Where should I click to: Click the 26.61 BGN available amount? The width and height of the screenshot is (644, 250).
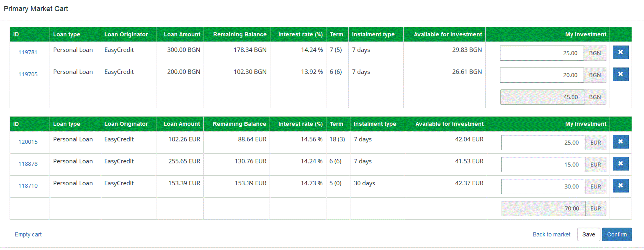click(x=467, y=72)
